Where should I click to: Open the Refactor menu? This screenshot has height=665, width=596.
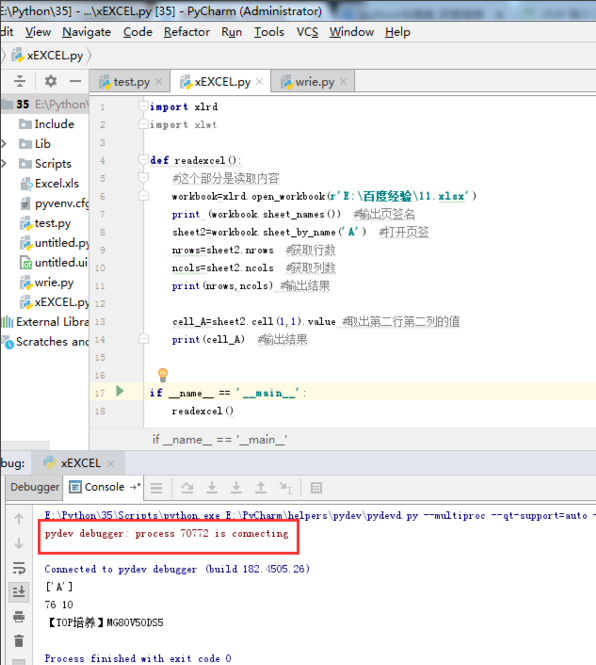(x=187, y=32)
